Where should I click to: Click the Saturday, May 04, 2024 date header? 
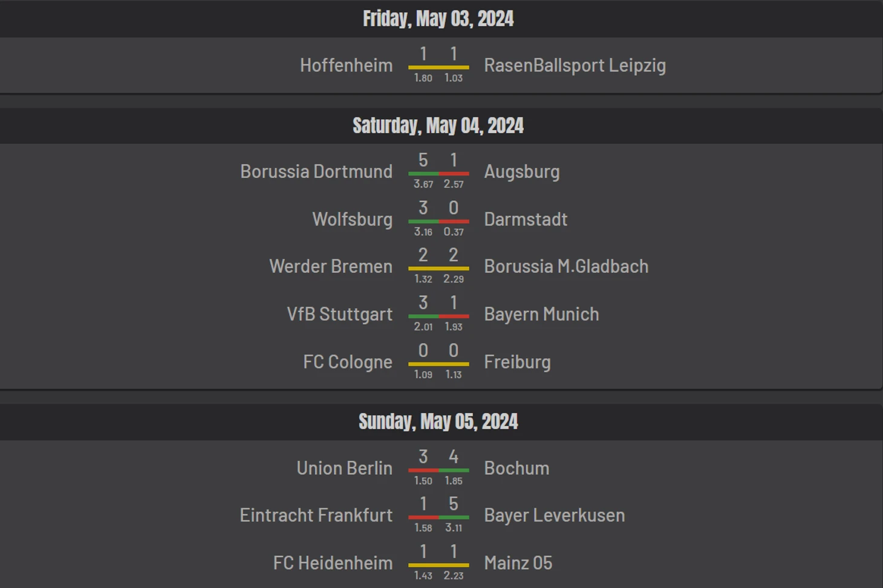[x=438, y=126]
